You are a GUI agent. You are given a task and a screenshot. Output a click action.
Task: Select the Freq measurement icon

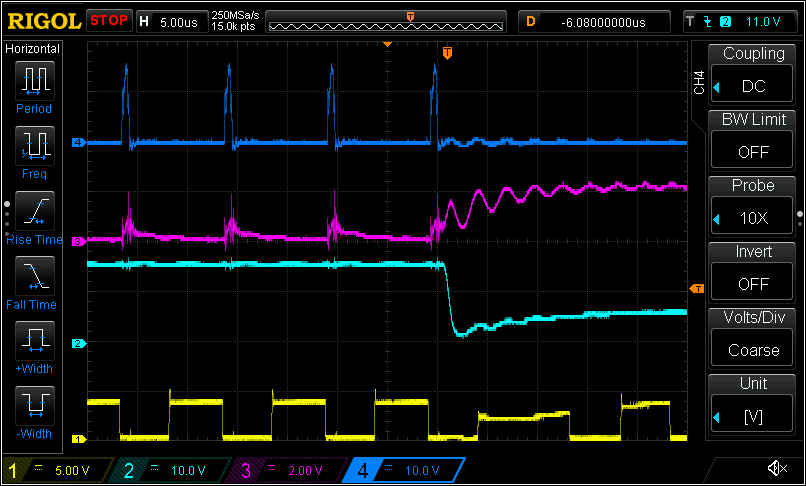click(35, 146)
